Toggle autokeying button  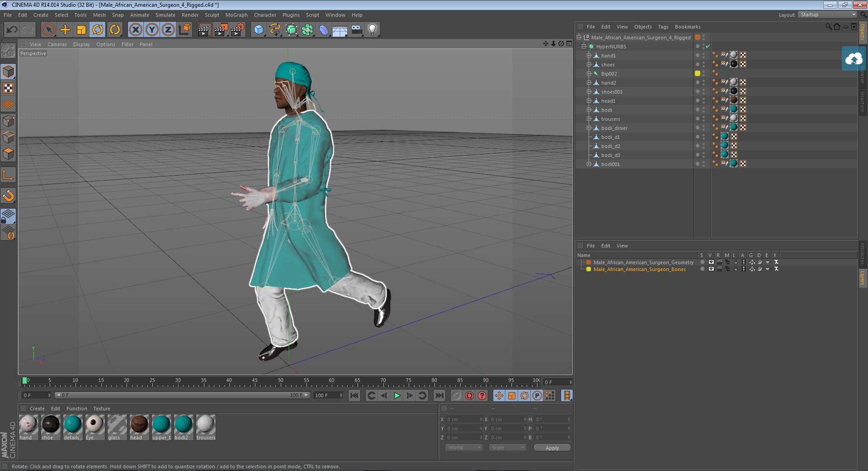469,396
